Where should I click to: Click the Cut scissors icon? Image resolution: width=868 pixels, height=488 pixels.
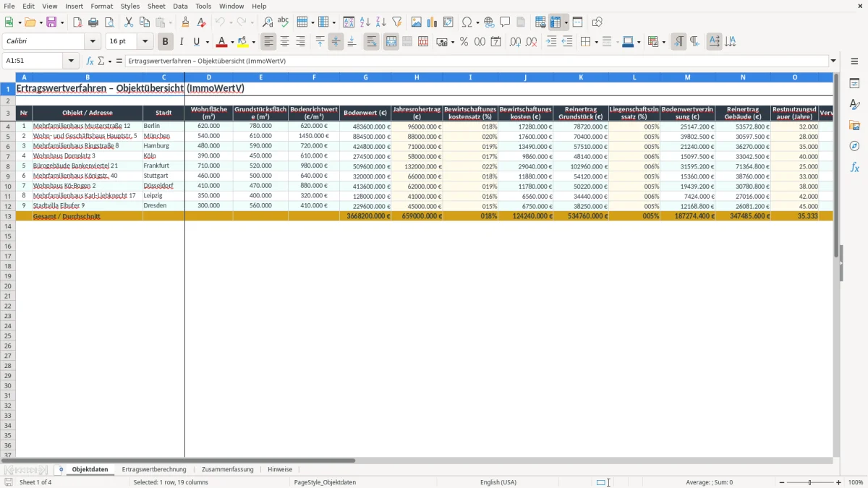click(129, 22)
